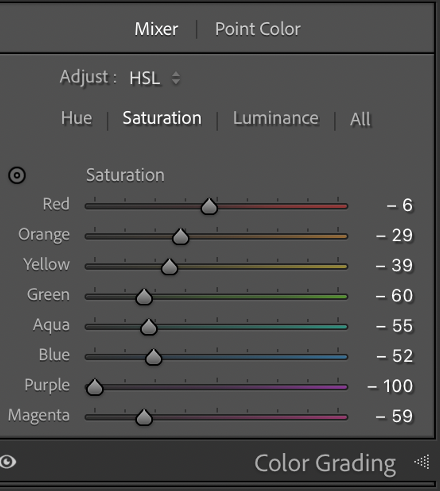Click the Yellow slider label
Image resolution: width=440 pixels, height=491 pixels.
click(x=47, y=264)
